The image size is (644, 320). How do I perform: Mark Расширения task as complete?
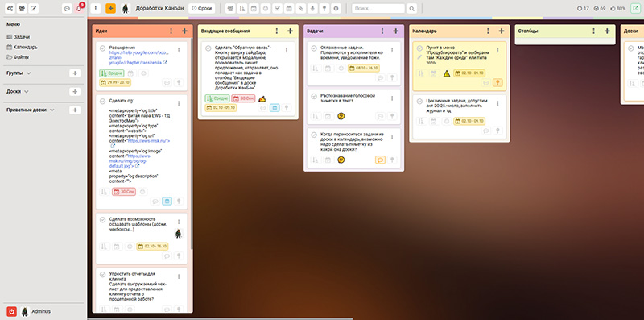click(x=103, y=48)
